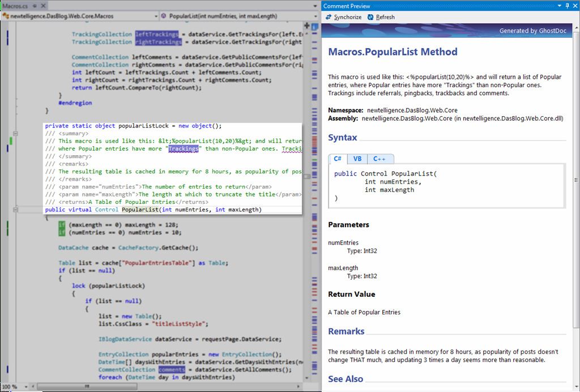Open the Comment Preview window options chevron

(558, 6)
